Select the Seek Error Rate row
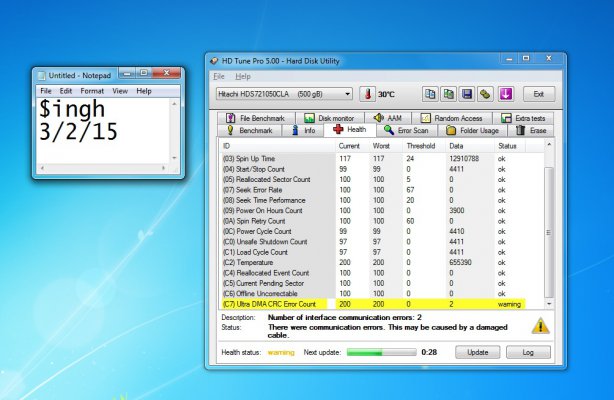614x400 pixels. point(372,190)
